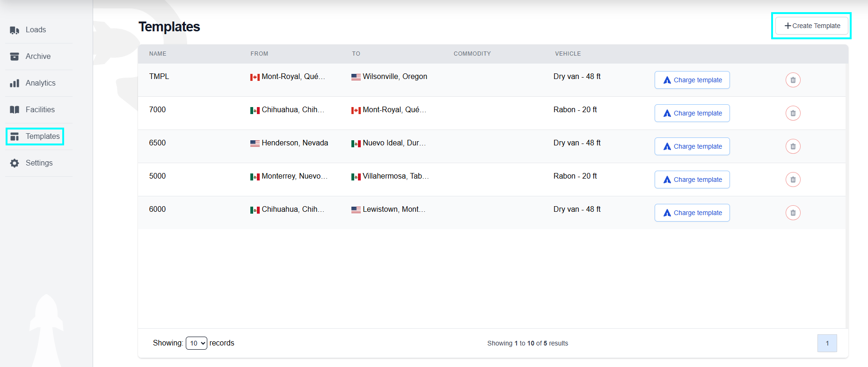Charge template for 6500 row
This screenshot has width=868, height=367.
[692, 146]
